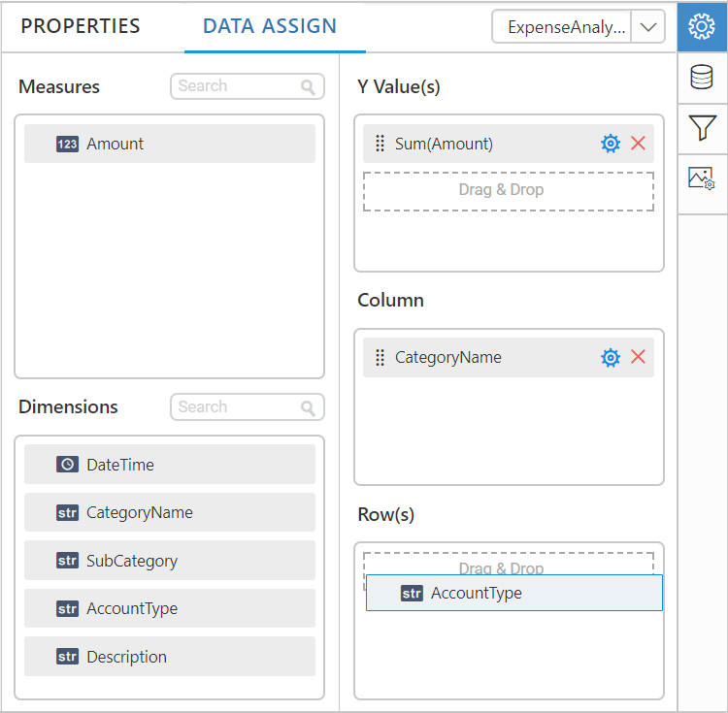This screenshot has height=713, width=728.
Task: Switch to the PROPERTIES tab
Action: 81,27
